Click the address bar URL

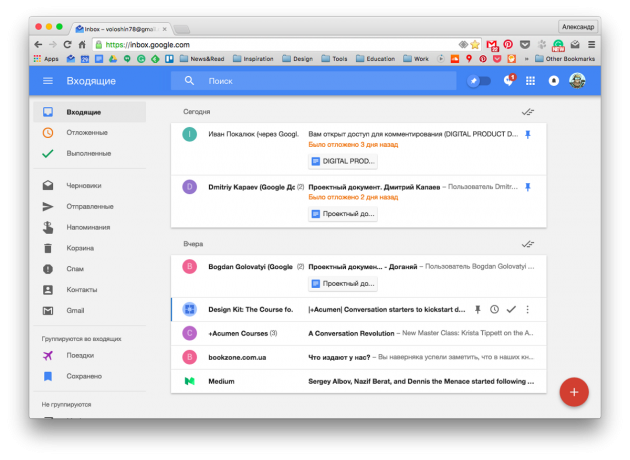pyautogui.click(x=147, y=45)
